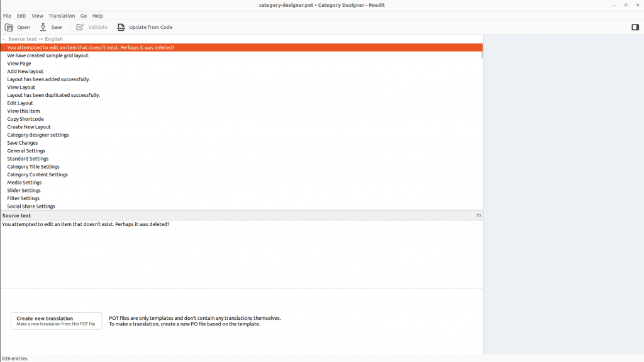The height and width of the screenshot is (362, 644).
Task: Select the 'Social Share Settings' entry
Action: 31,206
